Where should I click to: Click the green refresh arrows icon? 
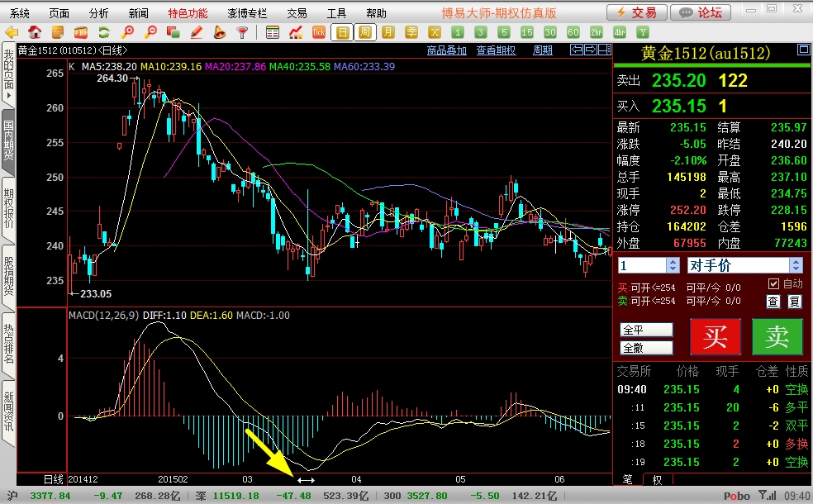coord(104,33)
